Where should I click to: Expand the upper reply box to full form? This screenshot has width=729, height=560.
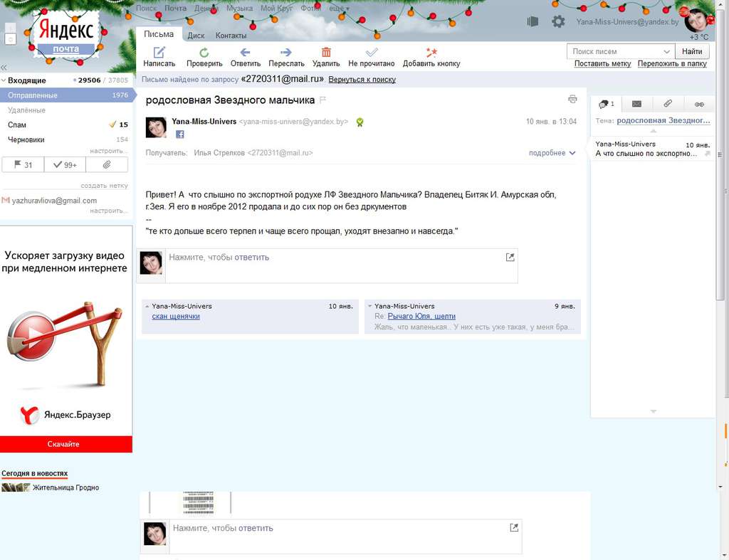pyautogui.click(x=510, y=257)
